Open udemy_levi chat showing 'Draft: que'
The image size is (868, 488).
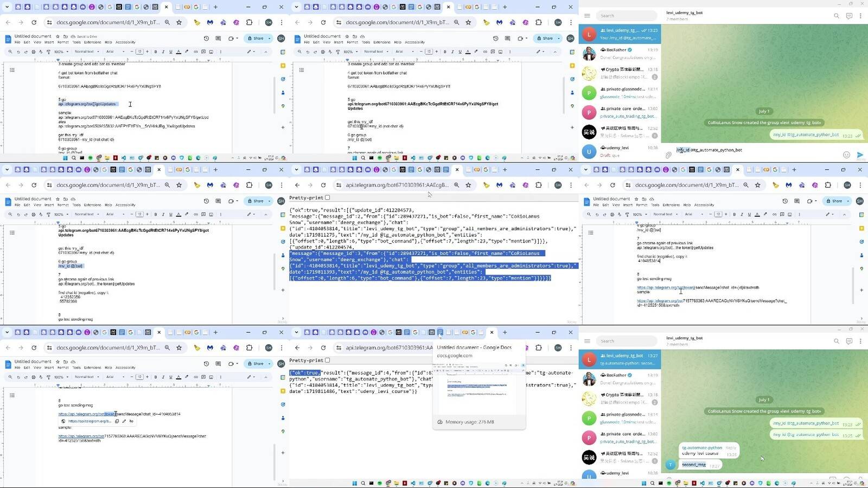pos(620,151)
